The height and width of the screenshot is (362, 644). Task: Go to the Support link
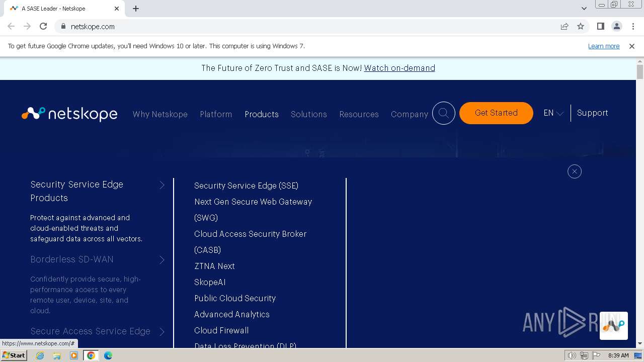click(x=593, y=113)
